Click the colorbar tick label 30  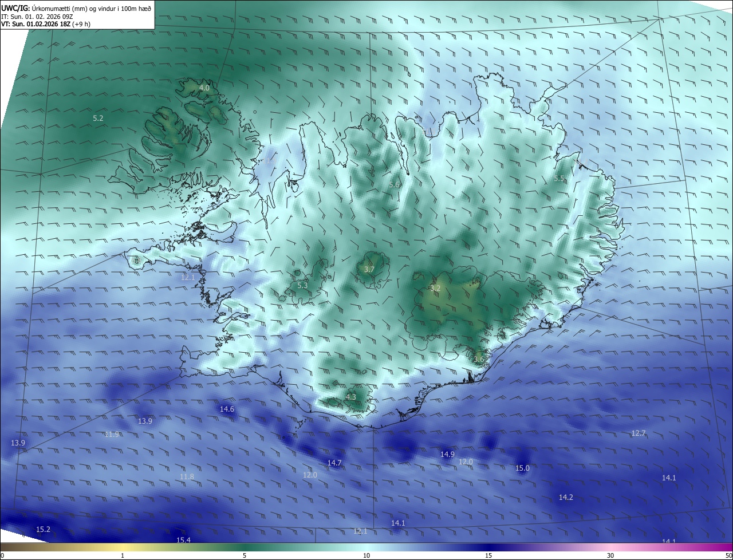610,555
